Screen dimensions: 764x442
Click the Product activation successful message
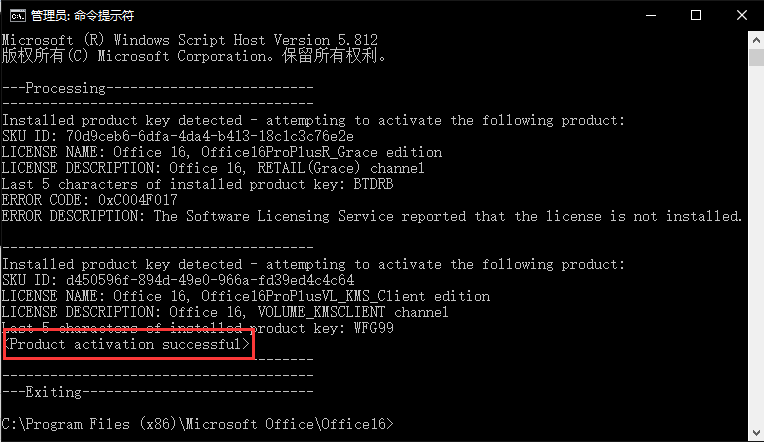128,344
